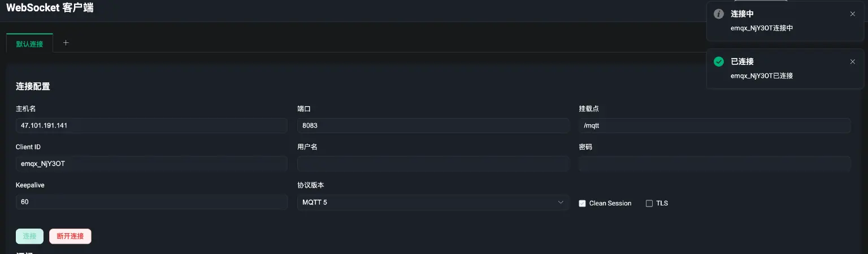Focus the 主机名 input field
This screenshot has width=868, height=254.
[151, 125]
